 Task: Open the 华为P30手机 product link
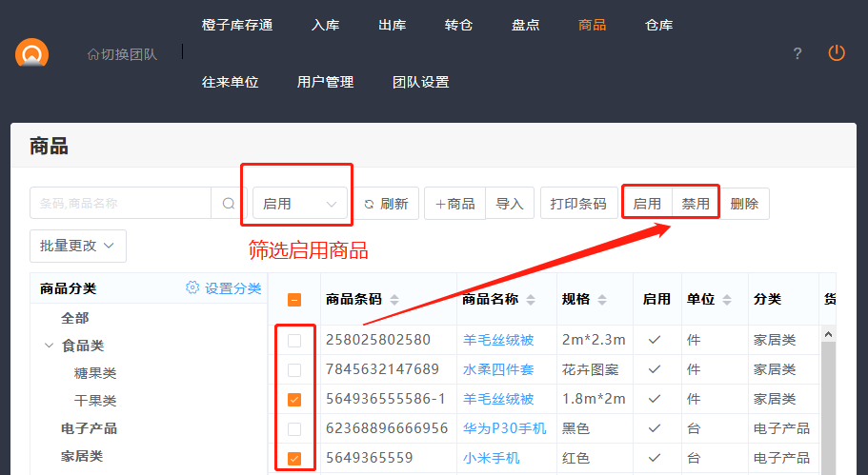(504, 428)
